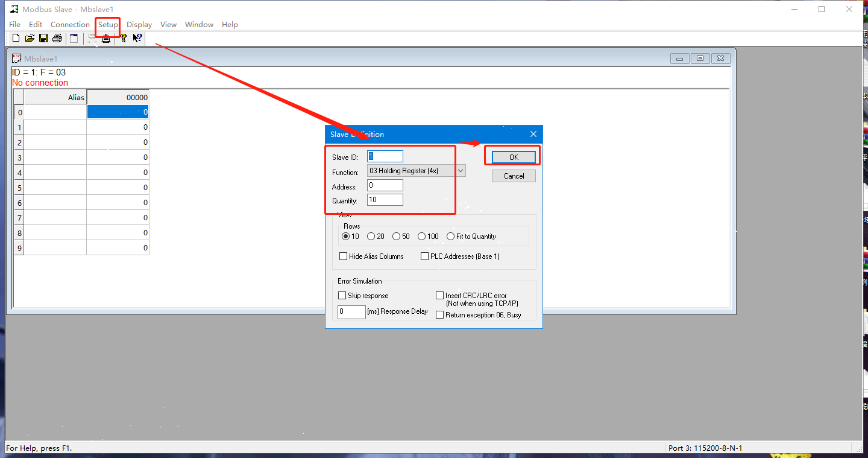This screenshot has height=458, width=868.
Task: Open the Setup menu
Action: (x=108, y=25)
